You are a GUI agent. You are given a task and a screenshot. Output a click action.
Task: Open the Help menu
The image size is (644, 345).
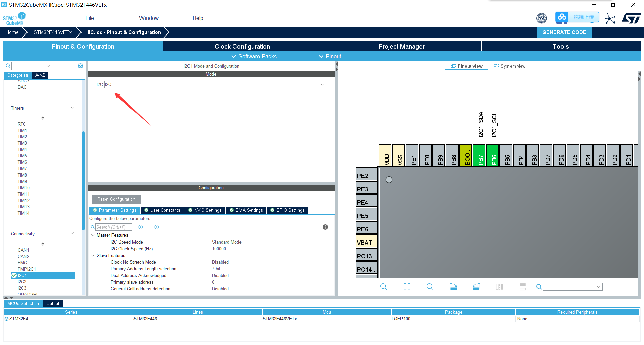point(198,18)
